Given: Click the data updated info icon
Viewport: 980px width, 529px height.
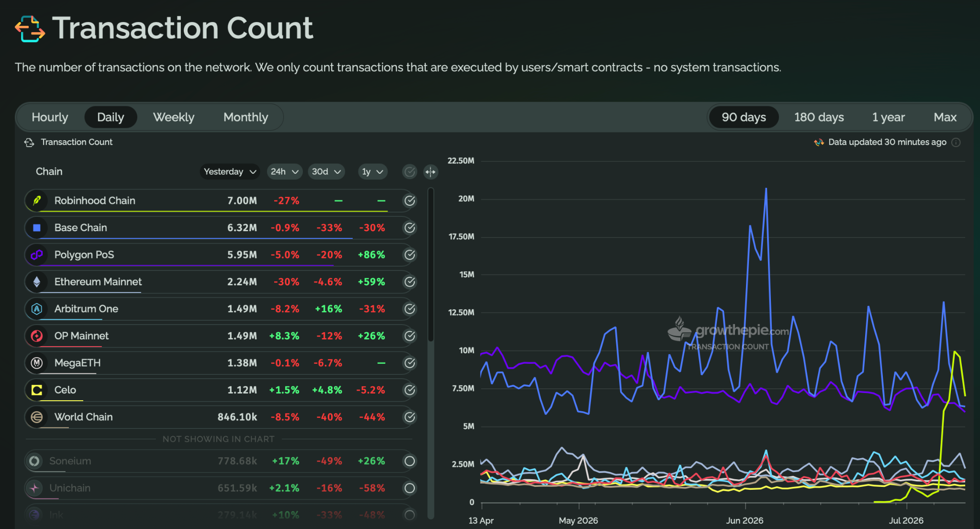Looking at the screenshot, I should [956, 142].
